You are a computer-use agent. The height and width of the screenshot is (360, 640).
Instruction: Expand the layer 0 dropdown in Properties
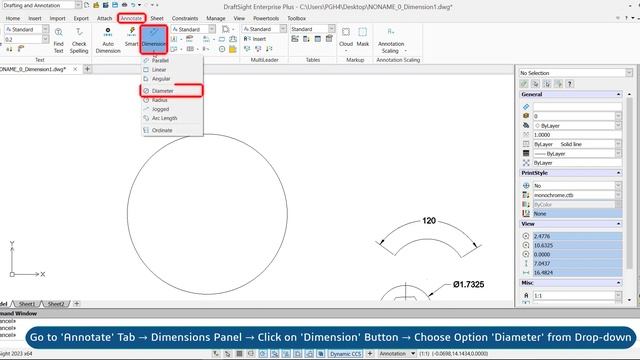click(x=618, y=116)
